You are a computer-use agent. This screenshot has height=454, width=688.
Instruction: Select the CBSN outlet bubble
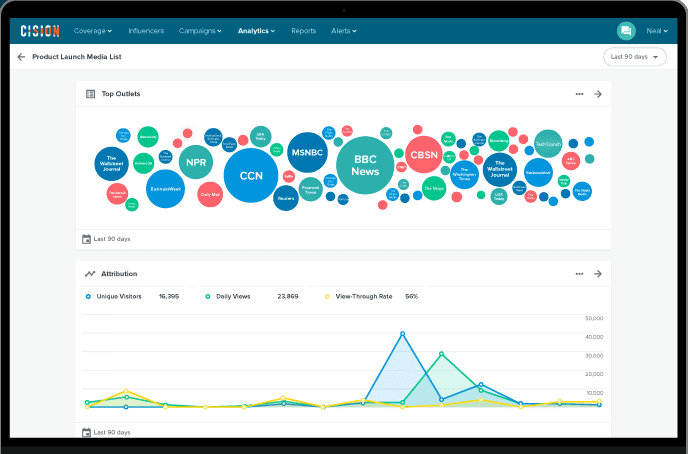(424, 154)
